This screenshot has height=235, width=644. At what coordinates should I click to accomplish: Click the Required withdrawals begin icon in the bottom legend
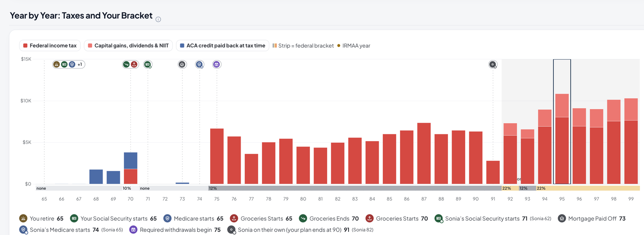coord(133,230)
